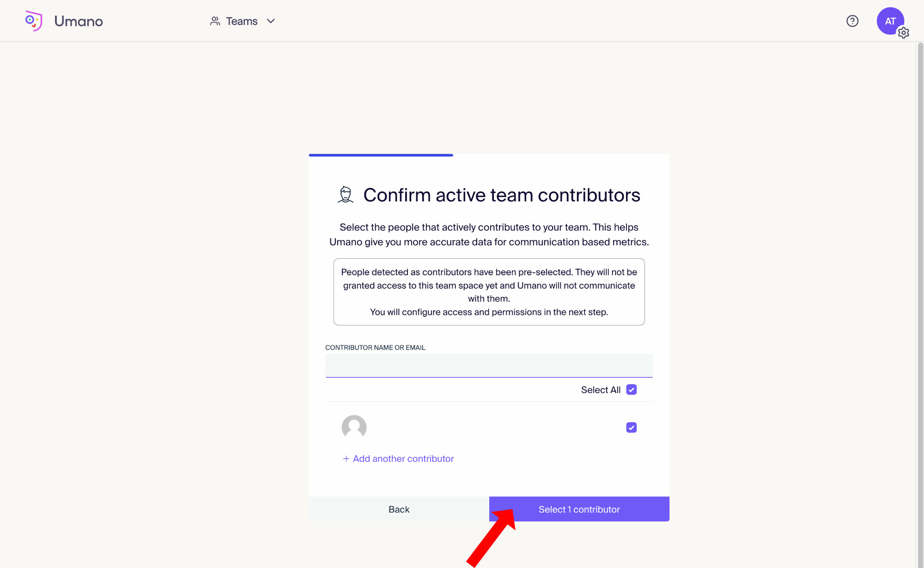The image size is (924, 568).
Task: Click the contributor face icon beside heading
Action: pos(346,195)
